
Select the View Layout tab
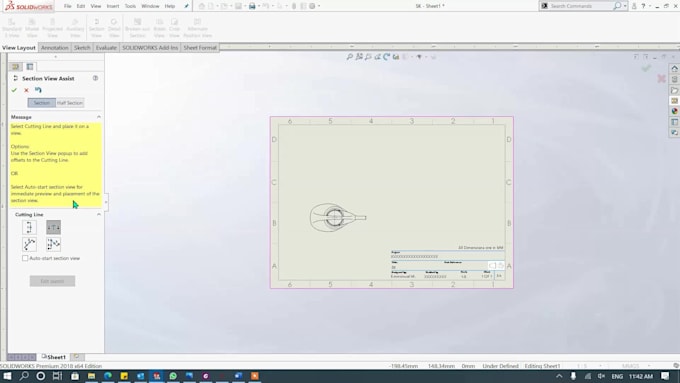tap(19, 48)
